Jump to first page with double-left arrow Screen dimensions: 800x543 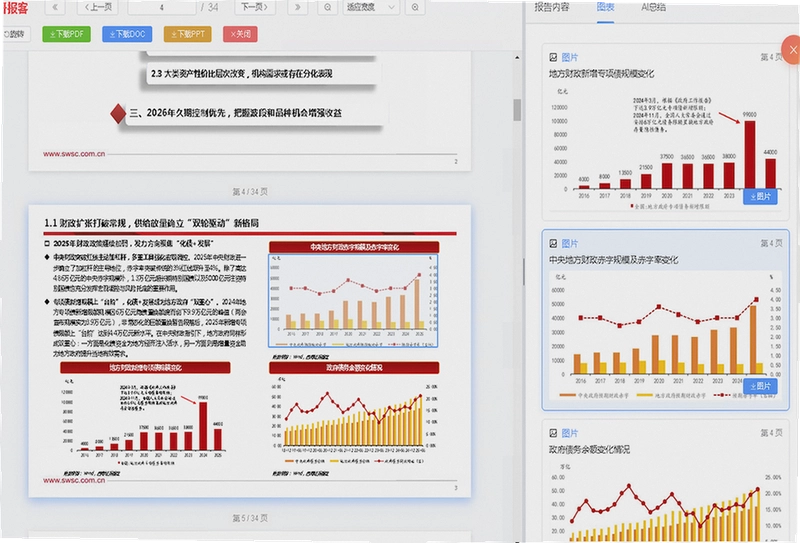(x=55, y=7)
